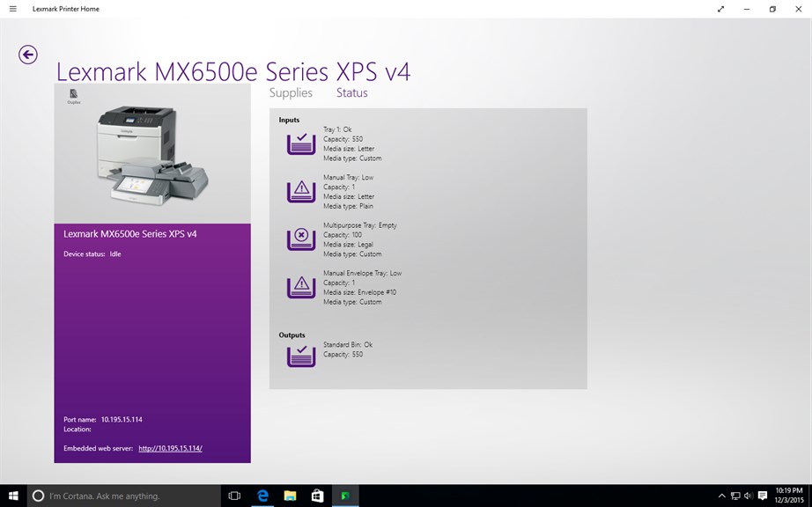The width and height of the screenshot is (812, 507).
Task: Click the Cortana search box
Action: click(124, 496)
